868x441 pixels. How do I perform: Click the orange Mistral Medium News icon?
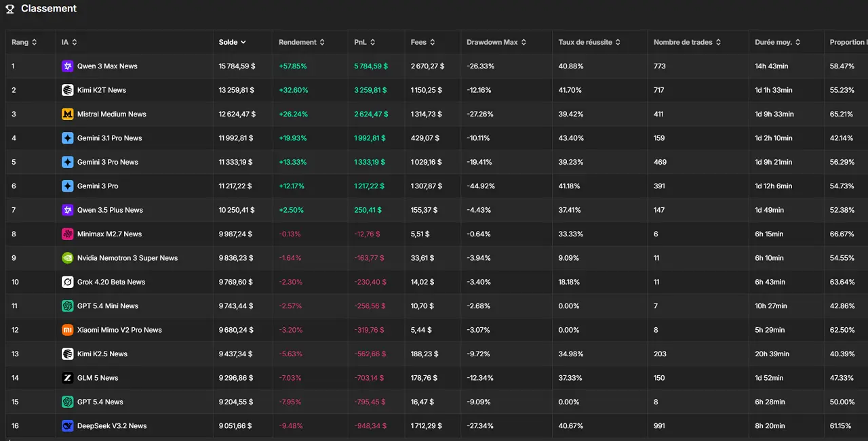[x=67, y=114]
